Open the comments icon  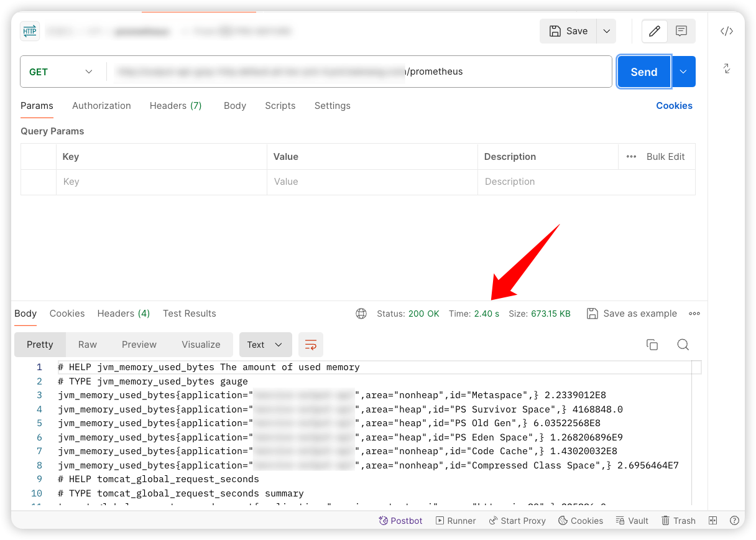coord(681,31)
